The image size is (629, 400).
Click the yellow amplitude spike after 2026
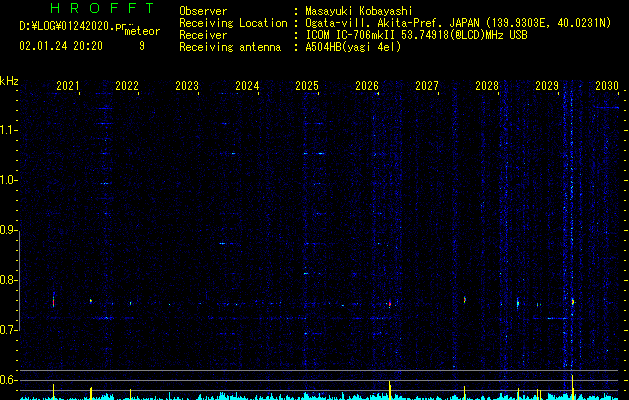[390, 390]
